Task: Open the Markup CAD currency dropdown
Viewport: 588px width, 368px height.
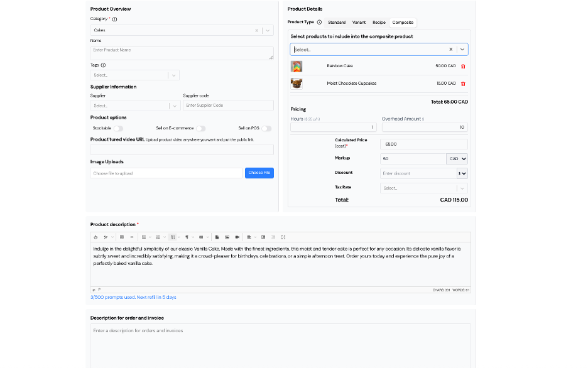Action: coord(457,159)
